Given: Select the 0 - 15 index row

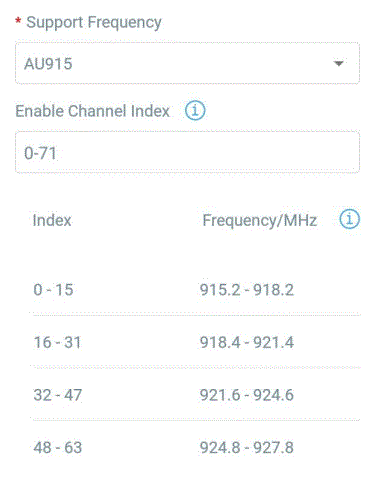Looking at the screenshot, I should [195, 289].
